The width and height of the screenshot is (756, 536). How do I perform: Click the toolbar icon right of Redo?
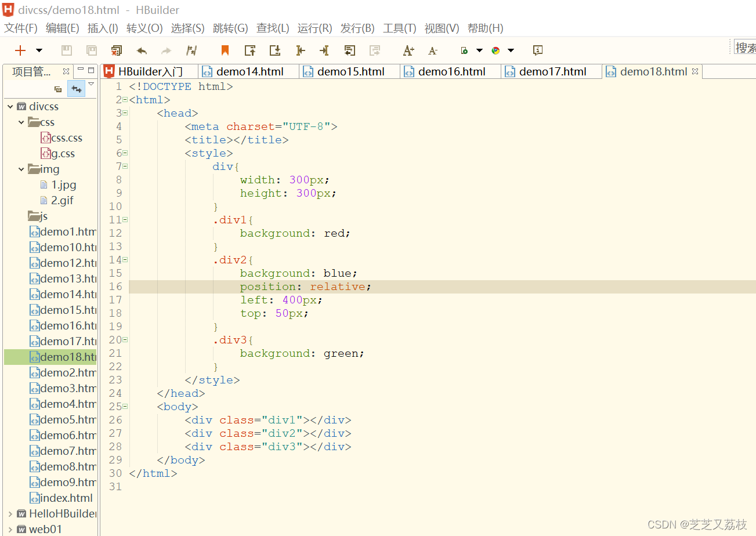tap(191, 50)
